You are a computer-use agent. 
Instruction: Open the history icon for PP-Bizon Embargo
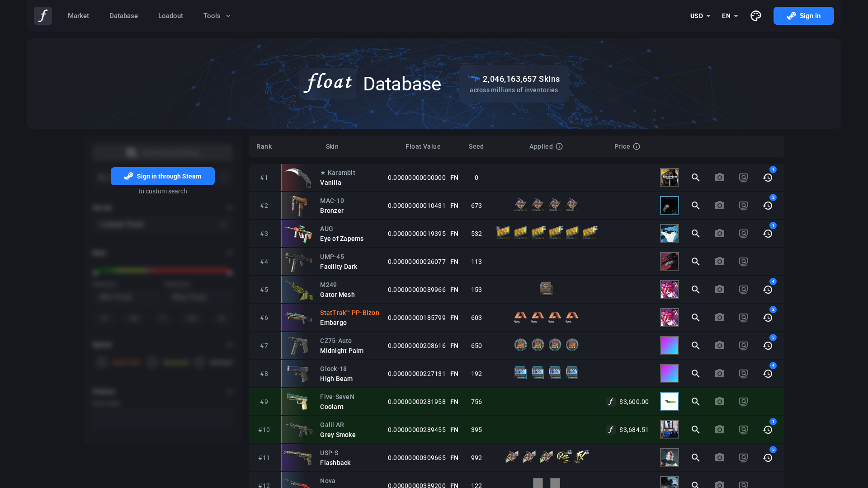768,318
